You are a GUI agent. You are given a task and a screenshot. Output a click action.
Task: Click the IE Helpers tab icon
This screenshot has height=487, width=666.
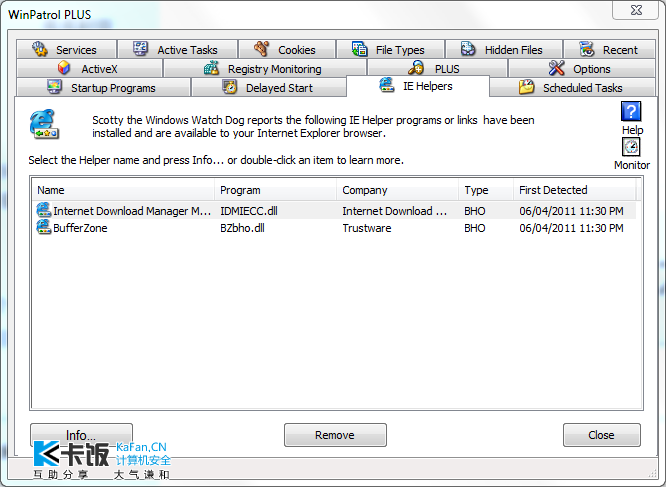[x=387, y=85]
